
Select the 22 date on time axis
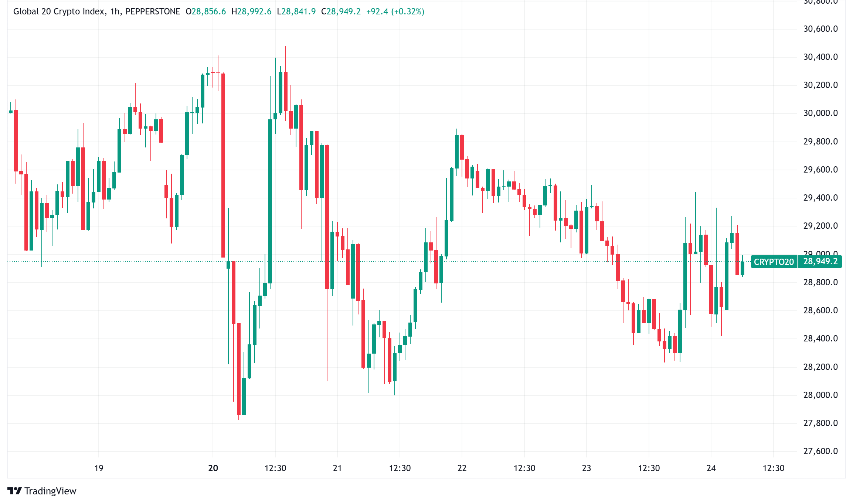click(462, 468)
